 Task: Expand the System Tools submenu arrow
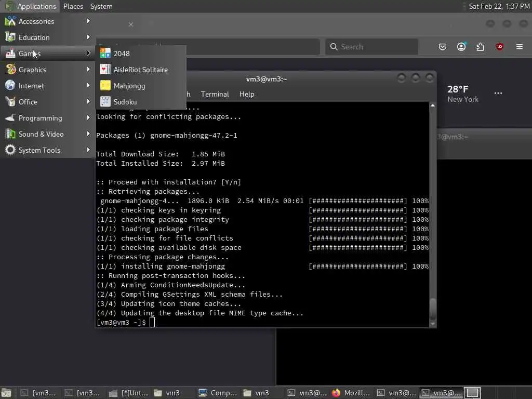tap(88, 150)
